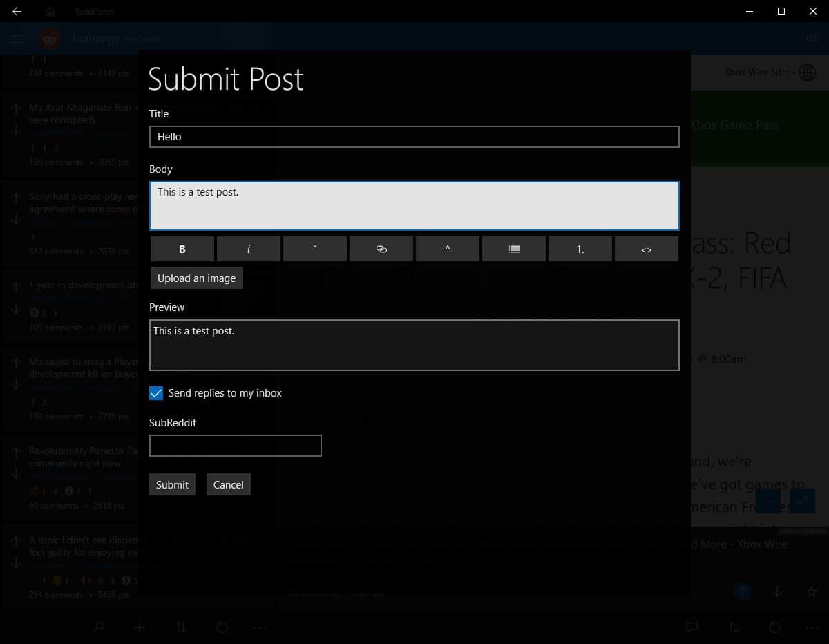Insert a hyperlink using the link icon
The width and height of the screenshot is (829, 644).
pyautogui.click(x=381, y=249)
